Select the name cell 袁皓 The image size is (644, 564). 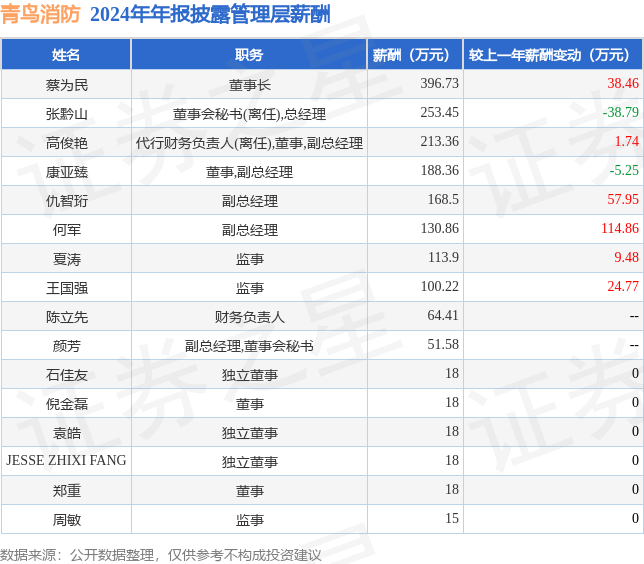(67, 433)
